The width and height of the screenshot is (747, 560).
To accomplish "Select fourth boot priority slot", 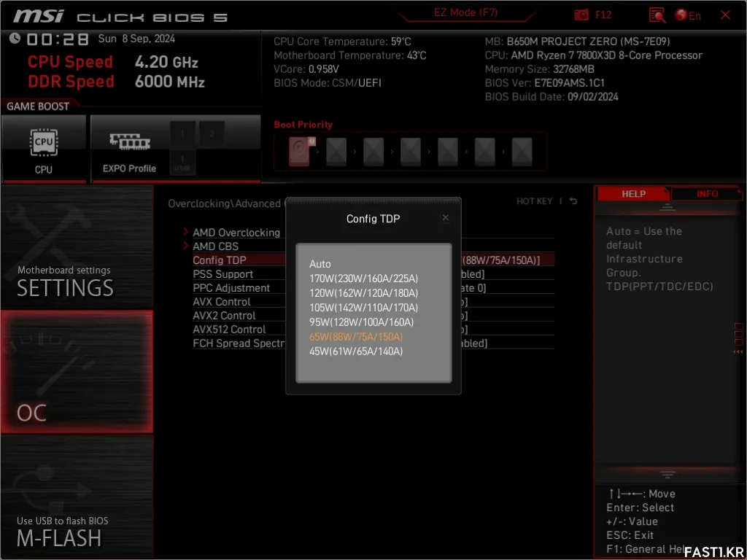I will [x=411, y=152].
